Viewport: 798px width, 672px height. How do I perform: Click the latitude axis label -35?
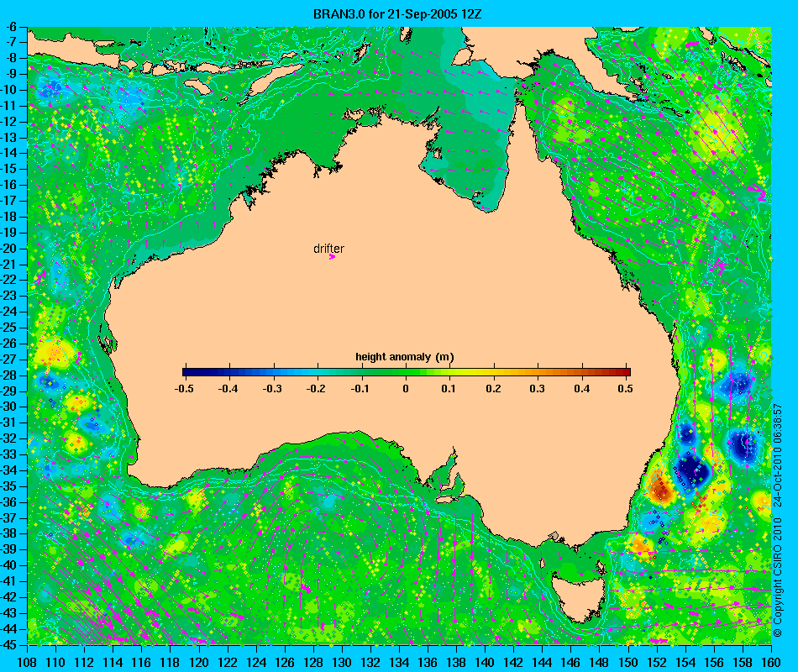(x=9, y=486)
